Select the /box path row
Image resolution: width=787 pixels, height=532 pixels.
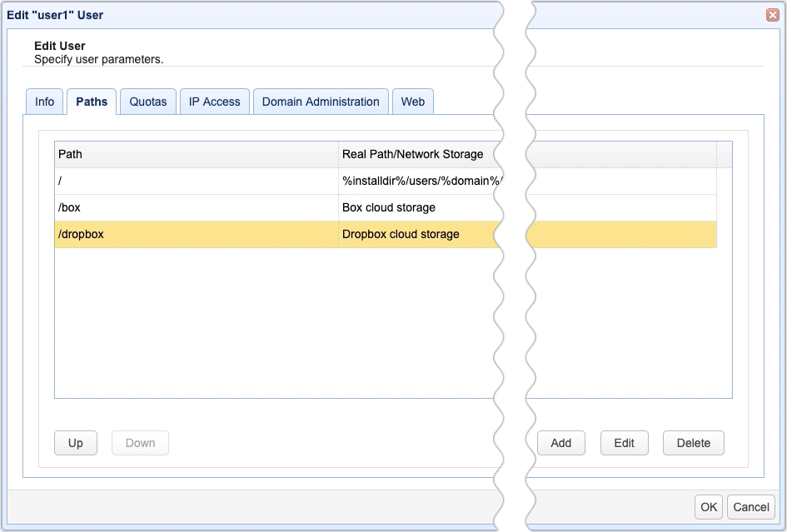coord(167,207)
